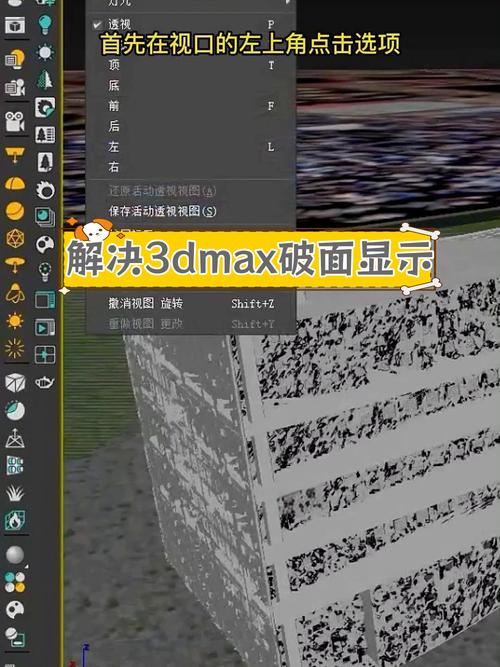Click the four colored circles icon
Image resolution: width=500 pixels, height=667 pixels.
(15, 582)
